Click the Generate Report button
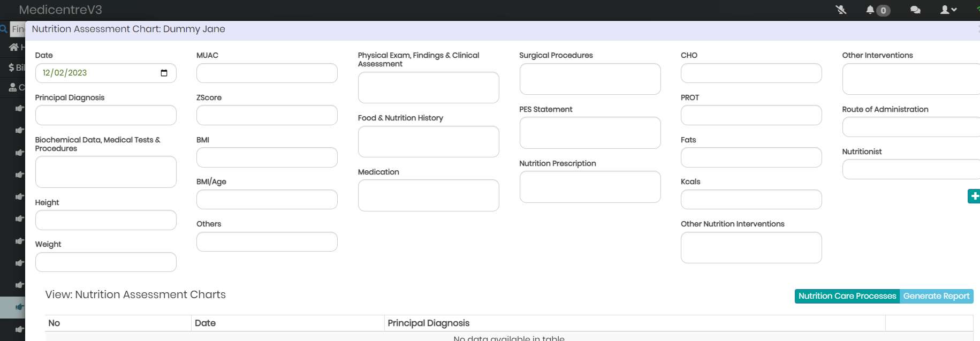Screen dimensions: 980x341 click(936, 296)
